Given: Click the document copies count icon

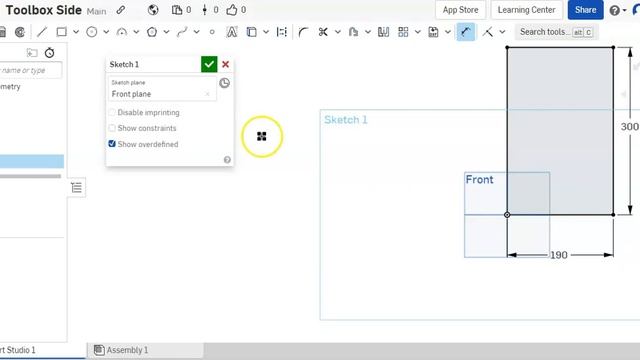Looking at the screenshot, I should [177, 10].
